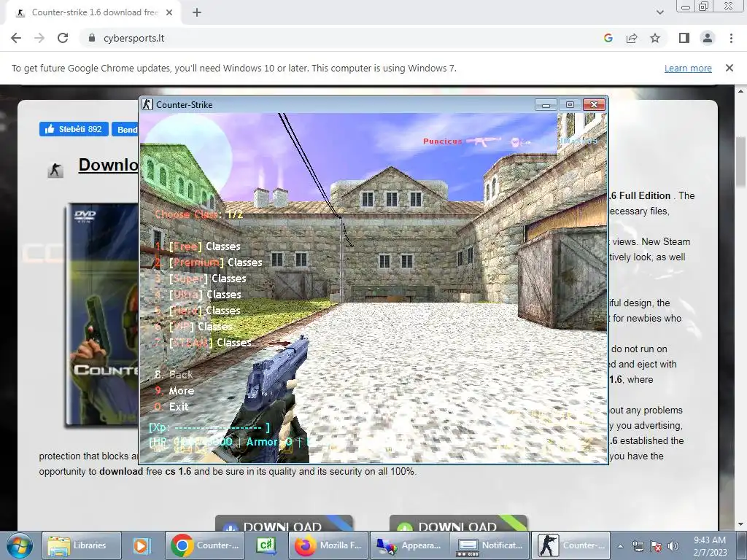This screenshot has width=747, height=560.
Task: Expand the tab search dropdown
Action: coord(659,12)
